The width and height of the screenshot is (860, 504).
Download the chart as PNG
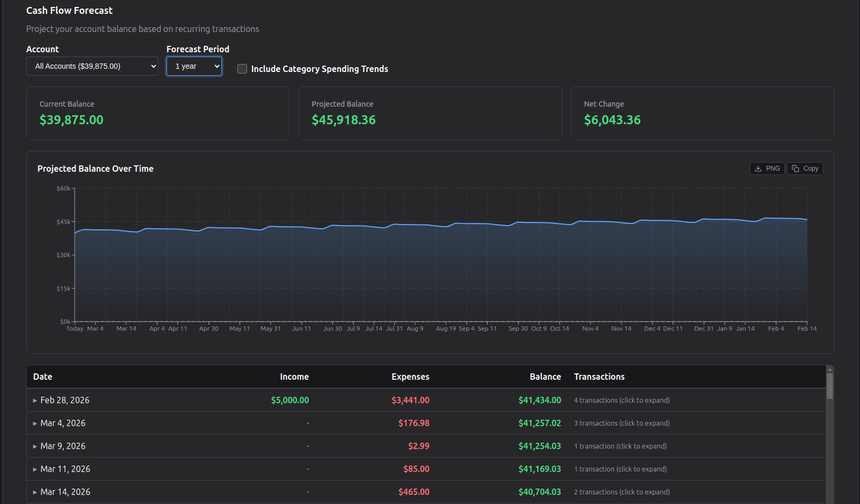pos(767,168)
